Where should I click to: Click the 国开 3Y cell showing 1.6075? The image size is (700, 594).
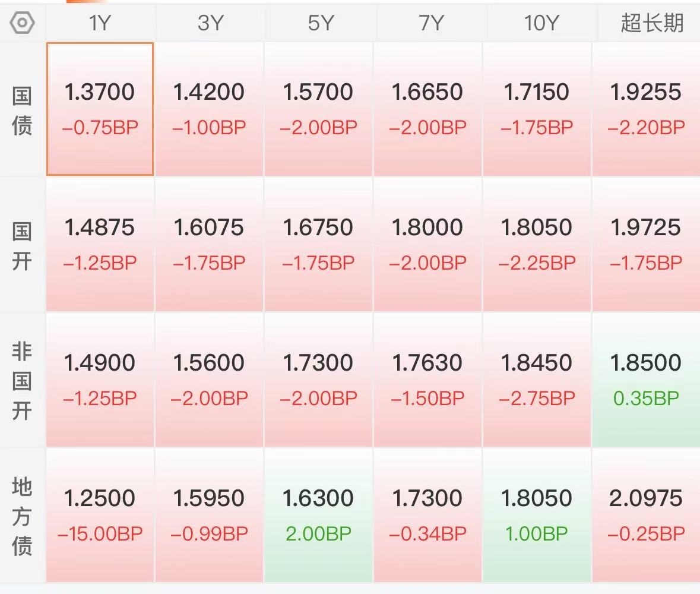coord(210,244)
